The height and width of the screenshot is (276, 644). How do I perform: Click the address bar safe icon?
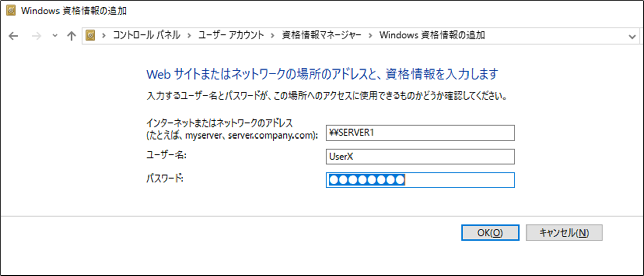[x=91, y=35]
